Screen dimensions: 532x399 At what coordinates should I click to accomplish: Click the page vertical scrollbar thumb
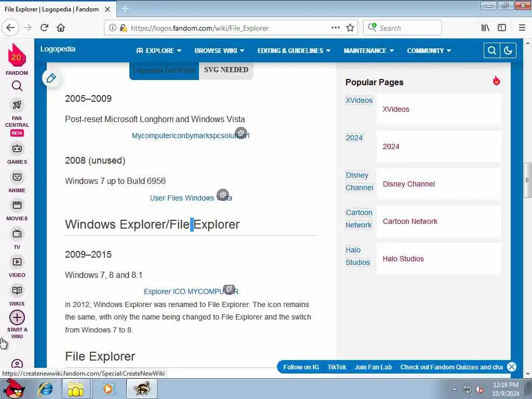click(x=527, y=180)
